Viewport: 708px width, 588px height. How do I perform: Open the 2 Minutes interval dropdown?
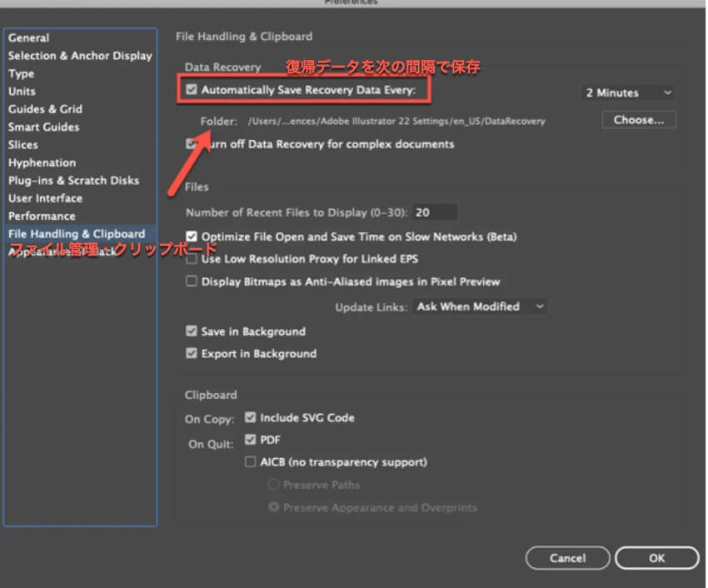pyautogui.click(x=627, y=92)
